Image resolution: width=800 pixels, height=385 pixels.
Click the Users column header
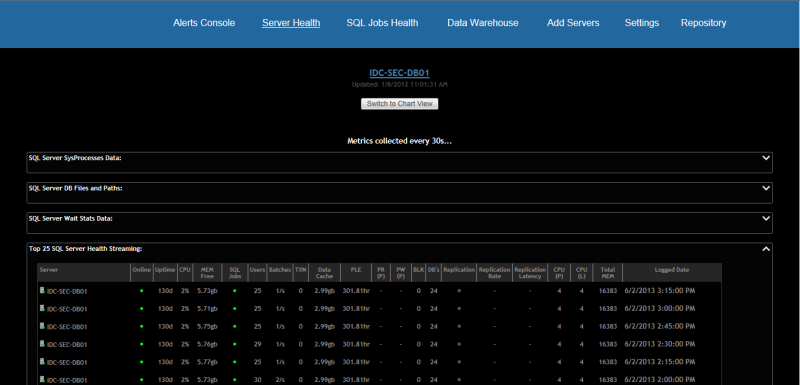point(257,272)
